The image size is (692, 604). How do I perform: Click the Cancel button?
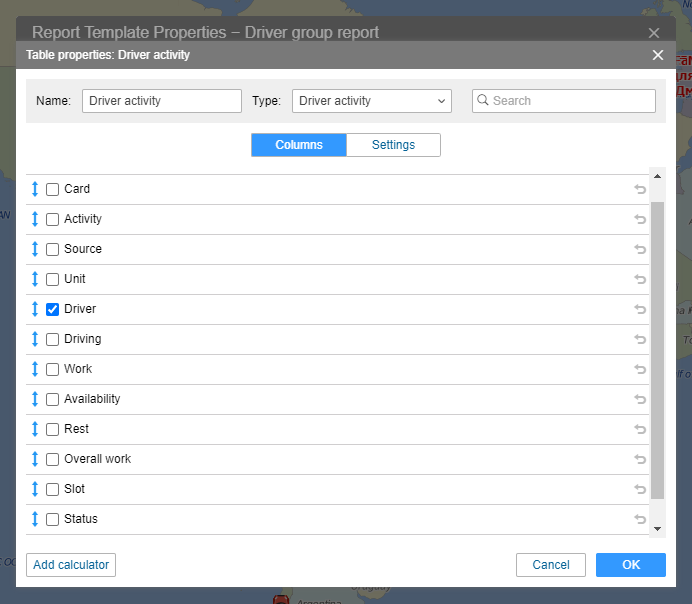point(550,565)
